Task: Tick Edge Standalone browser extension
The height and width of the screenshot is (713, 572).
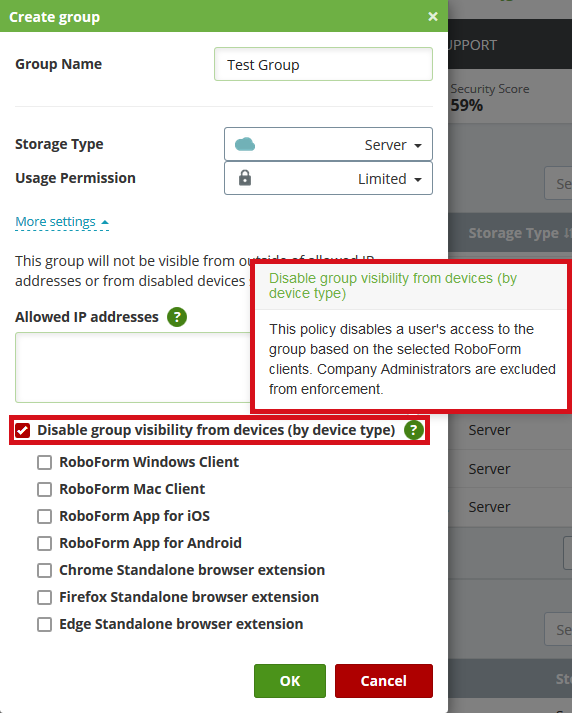Action: point(45,624)
